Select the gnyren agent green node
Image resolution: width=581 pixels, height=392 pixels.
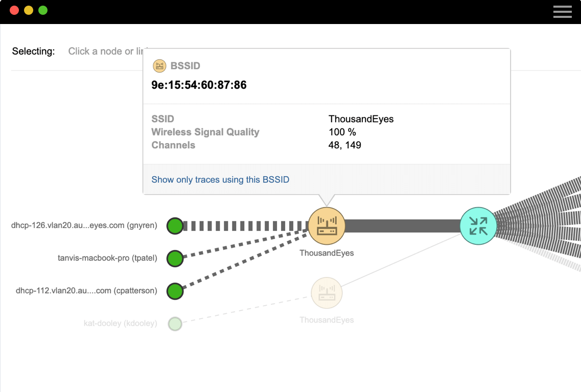(175, 225)
